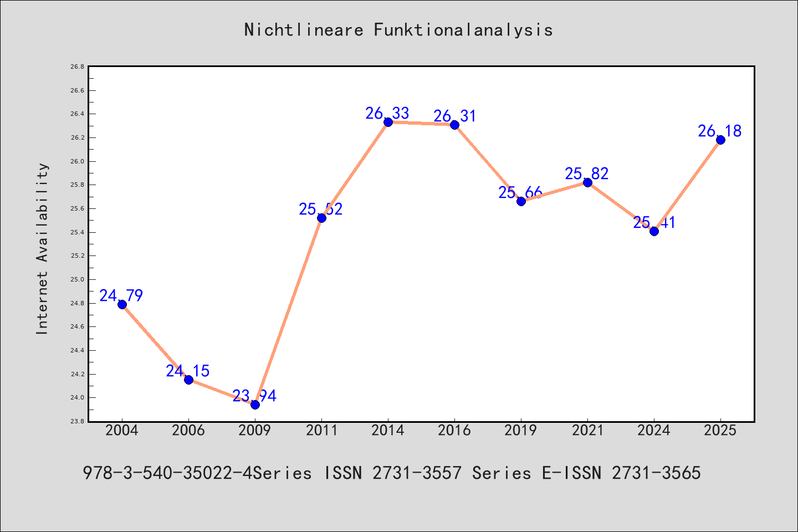
Task: Click the y-axis tick label 25.4
Action: tap(77, 232)
